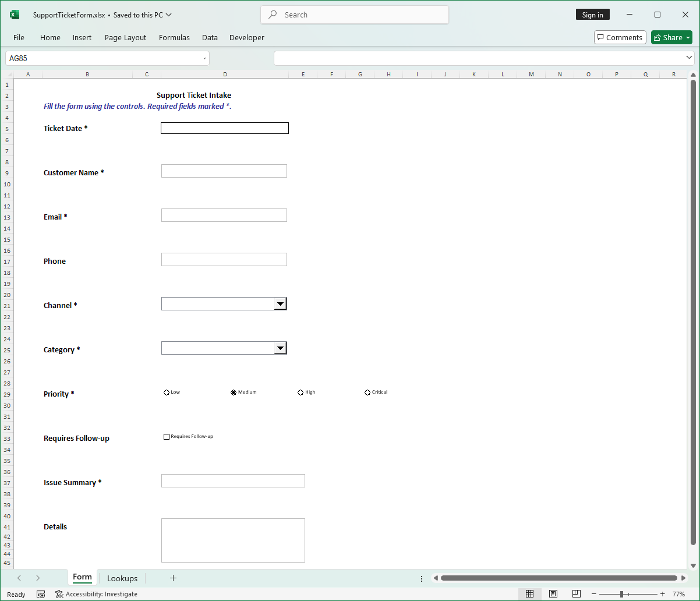Viewport: 700px width, 601px height.
Task: Select the High priority radio button
Action: 300,392
